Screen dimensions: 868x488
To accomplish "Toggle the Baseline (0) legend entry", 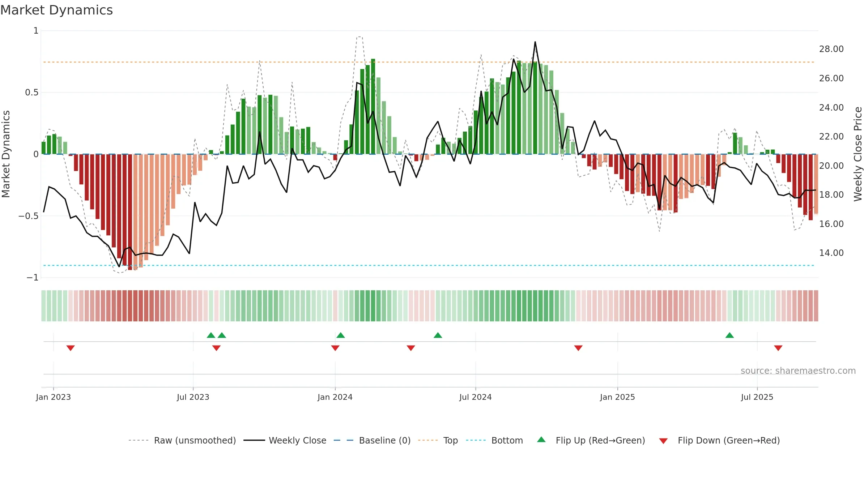I will click(372, 440).
